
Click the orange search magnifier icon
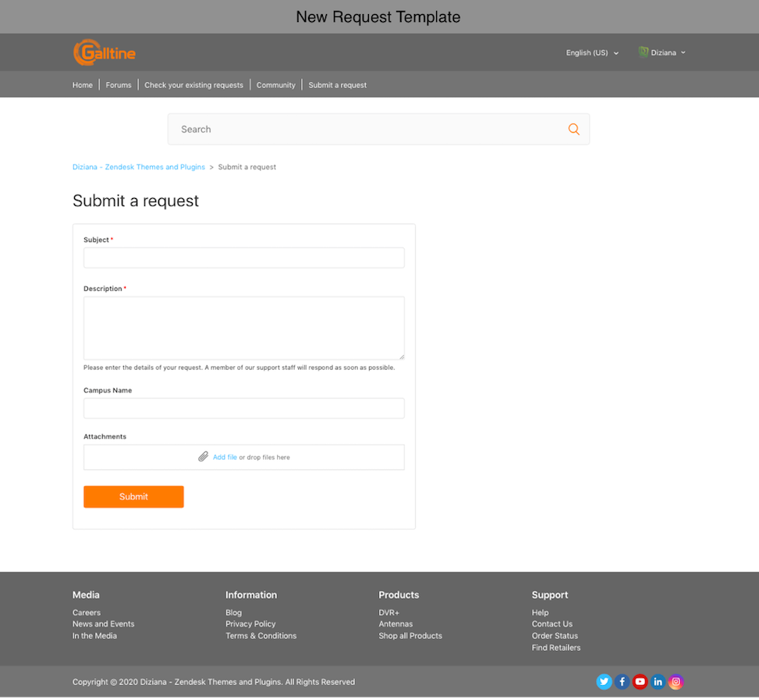pos(573,129)
